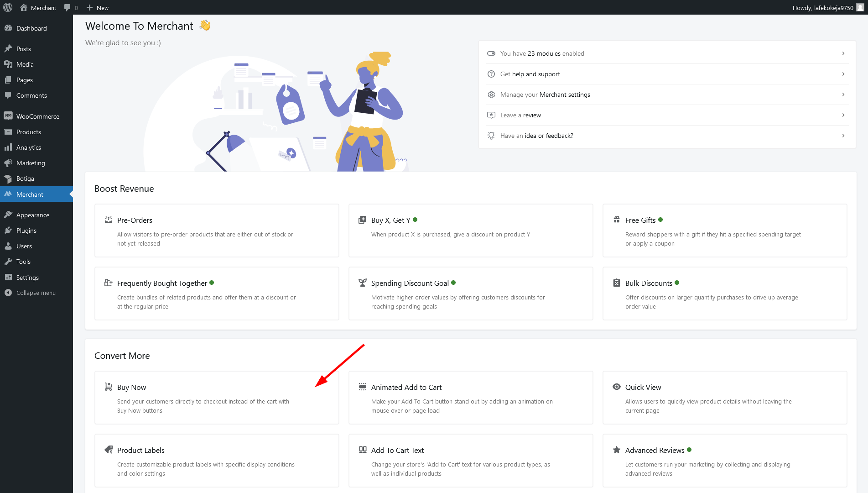The image size is (868, 493).
Task: Expand Have an idea or feedback chevron
Action: tap(843, 136)
